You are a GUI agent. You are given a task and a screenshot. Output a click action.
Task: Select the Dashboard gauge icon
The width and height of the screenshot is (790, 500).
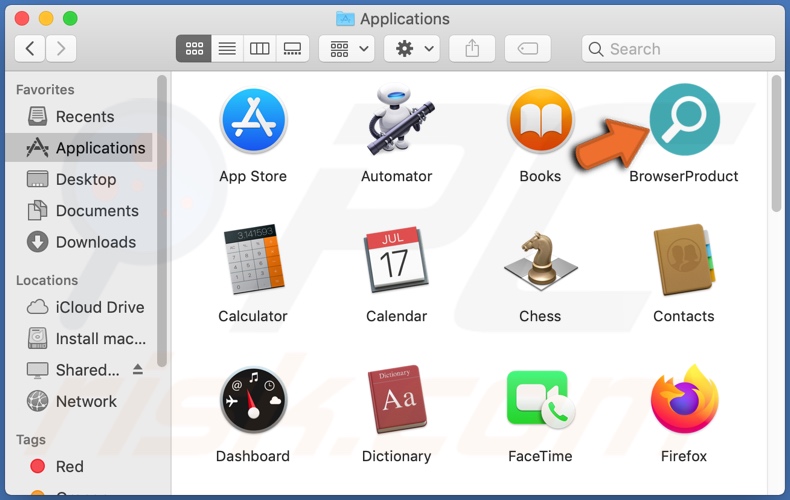253,400
